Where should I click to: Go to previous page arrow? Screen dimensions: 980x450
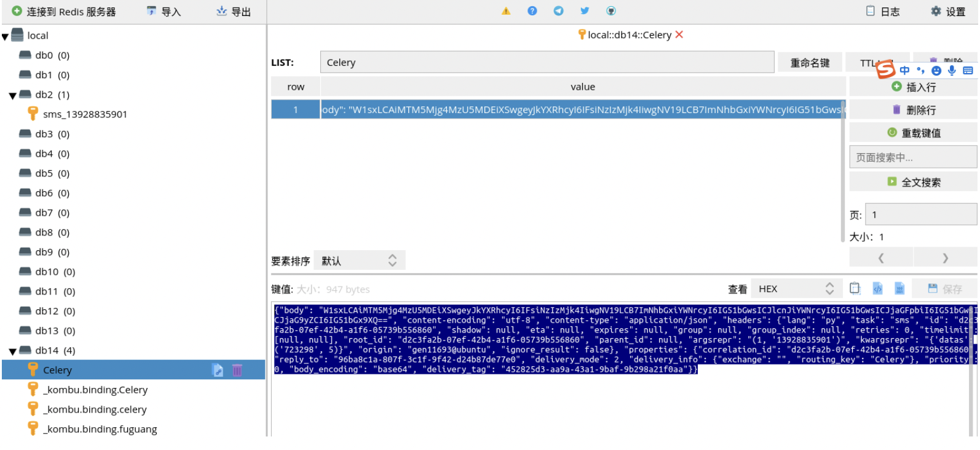click(881, 258)
